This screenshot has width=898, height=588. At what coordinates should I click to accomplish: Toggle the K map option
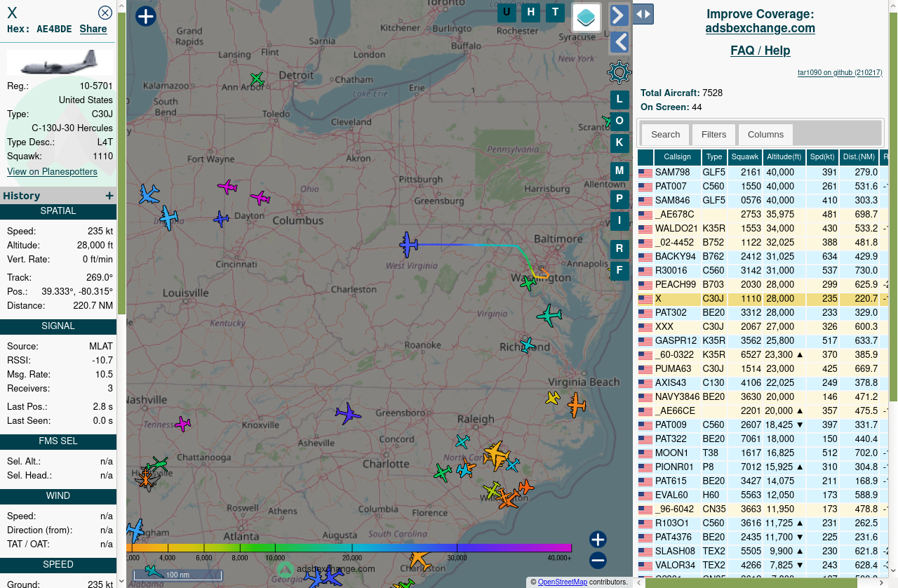(619, 142)
